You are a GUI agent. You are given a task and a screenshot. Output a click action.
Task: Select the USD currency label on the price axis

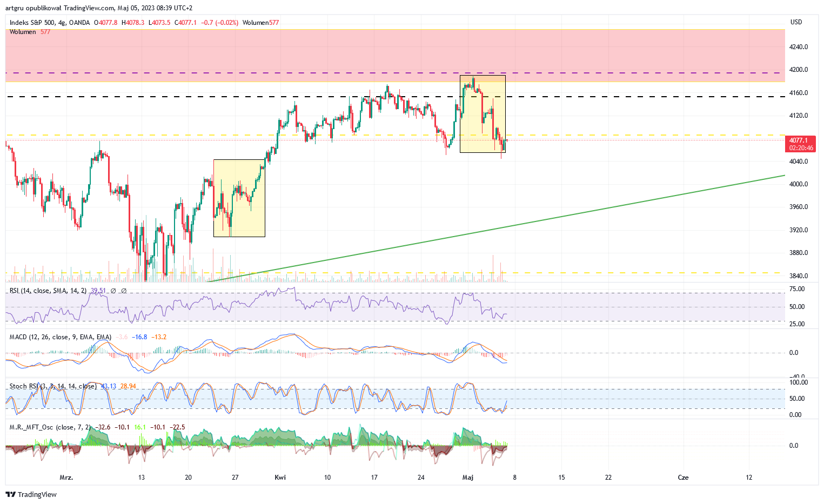coord(796,22)
